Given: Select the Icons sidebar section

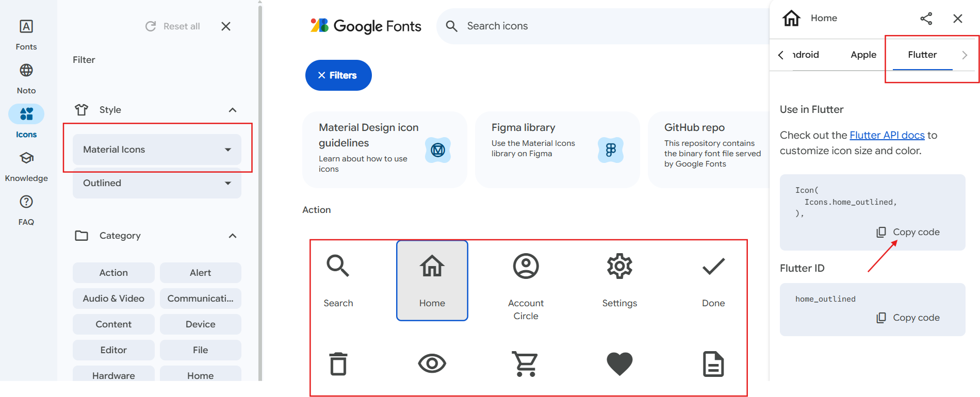Looking at the screenshot, I should click(x=26, y=122).
